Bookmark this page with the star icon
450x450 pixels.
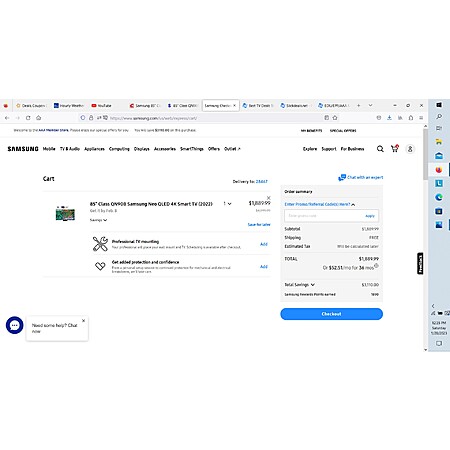335,118
